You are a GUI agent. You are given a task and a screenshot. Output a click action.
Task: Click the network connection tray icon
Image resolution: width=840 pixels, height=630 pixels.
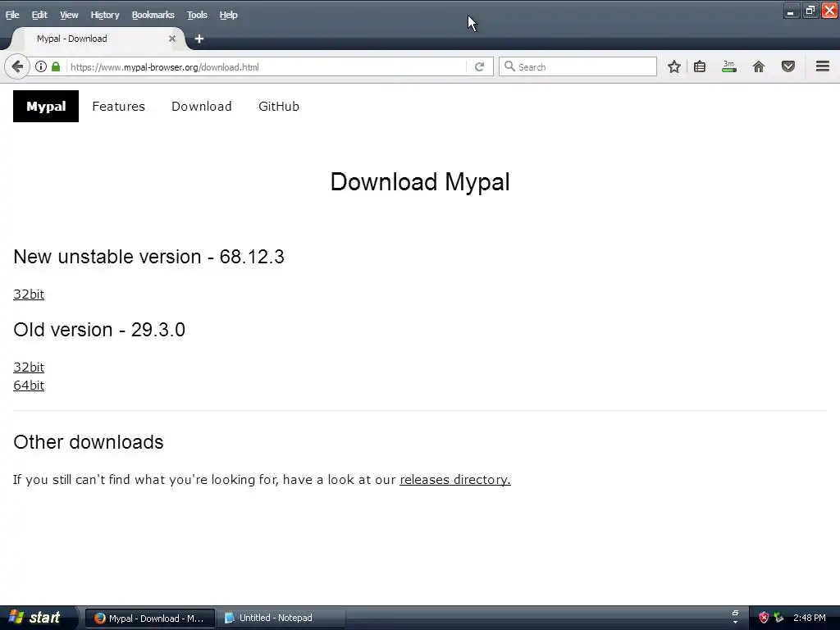pyautogui.click(x=779, y=618)
